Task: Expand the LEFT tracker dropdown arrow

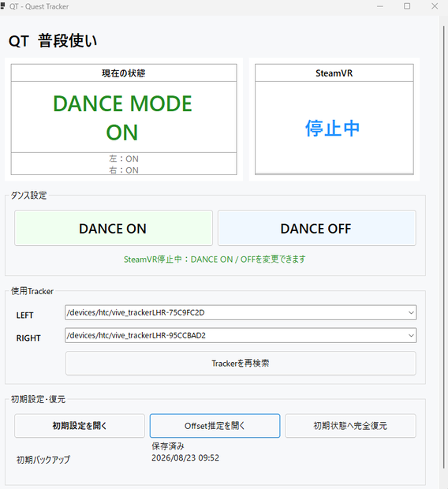Action: 411,312
